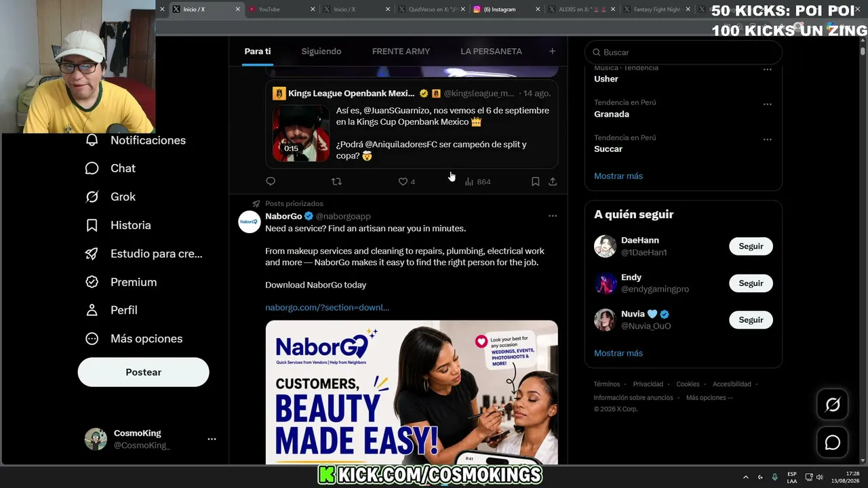
Task: Open the Usher trending topic
Action: 606,79
